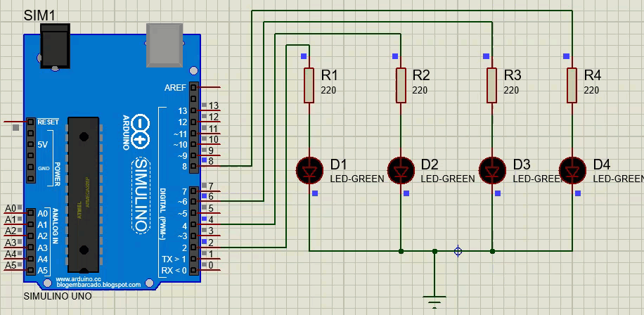Click the GND power pin
Screen dimensions: 644x315
(30, 167)
